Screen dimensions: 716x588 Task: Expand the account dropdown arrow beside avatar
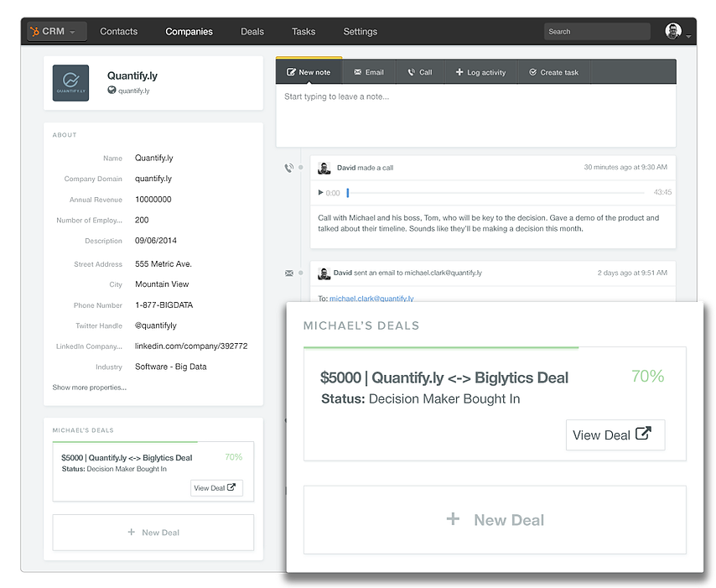(x=688, y=35)
